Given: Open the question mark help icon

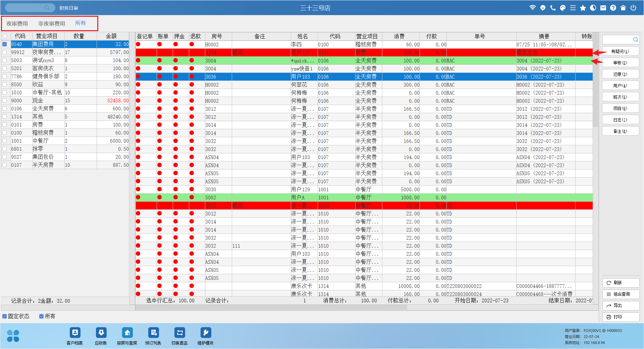Looking at the screenshot, I should point(613,8).
